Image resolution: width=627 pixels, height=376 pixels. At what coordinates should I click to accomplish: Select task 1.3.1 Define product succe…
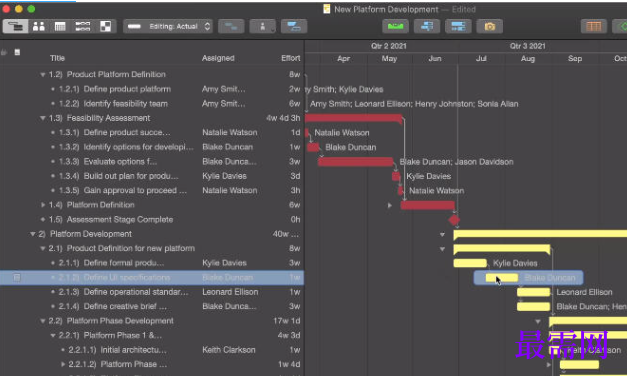127,132
